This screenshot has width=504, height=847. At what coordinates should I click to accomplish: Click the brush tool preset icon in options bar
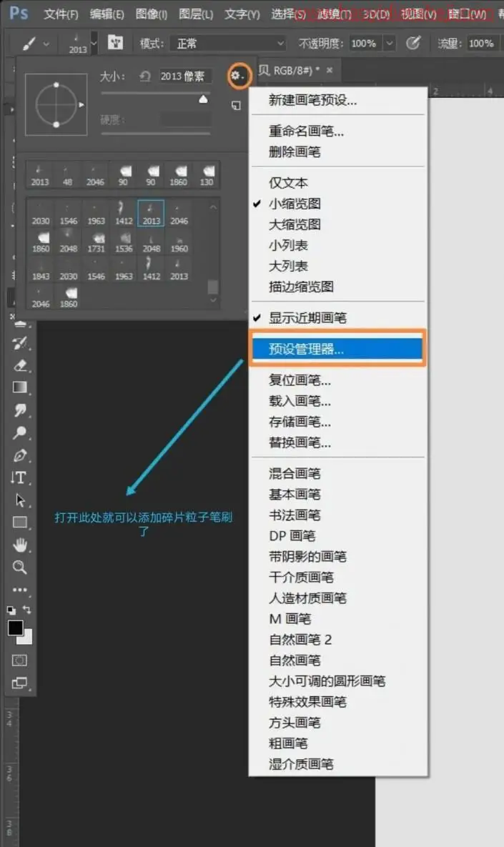28,43
